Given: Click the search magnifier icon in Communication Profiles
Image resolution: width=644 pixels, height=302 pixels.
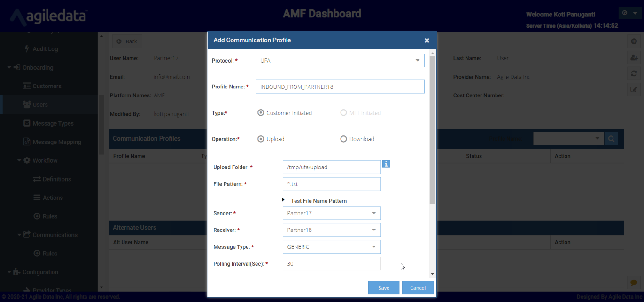Looking at the screenshot, I should [611, 139].
